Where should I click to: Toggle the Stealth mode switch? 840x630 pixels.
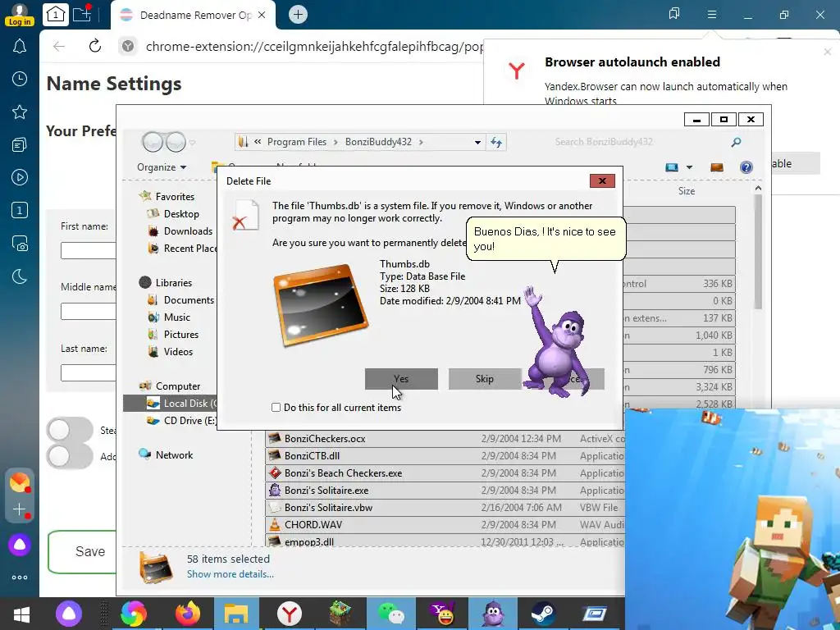point(70,430)
